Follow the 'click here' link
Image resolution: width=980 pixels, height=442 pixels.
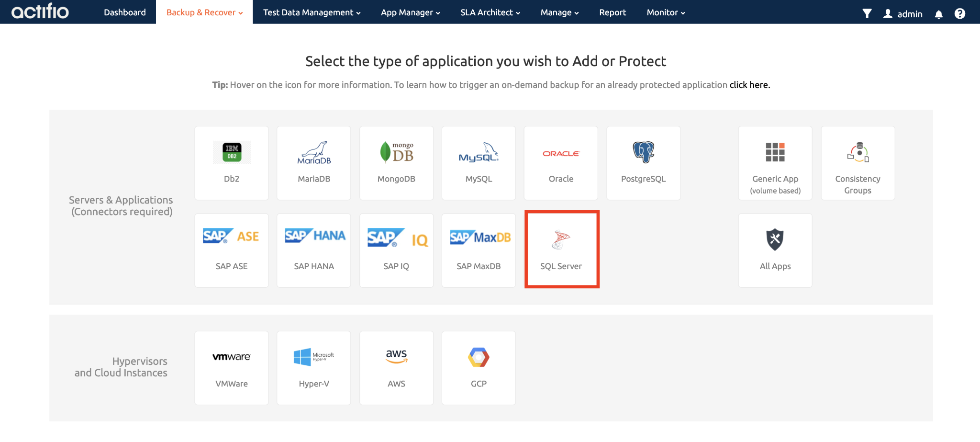point(749,85)
